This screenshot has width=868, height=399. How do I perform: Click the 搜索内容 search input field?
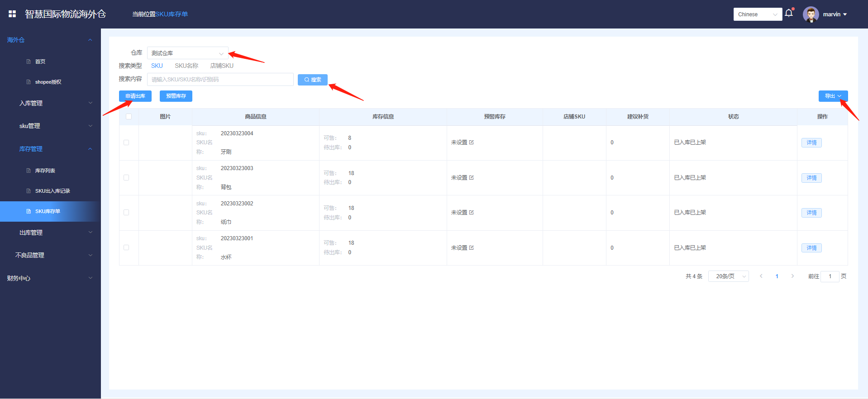click(220, 80)
